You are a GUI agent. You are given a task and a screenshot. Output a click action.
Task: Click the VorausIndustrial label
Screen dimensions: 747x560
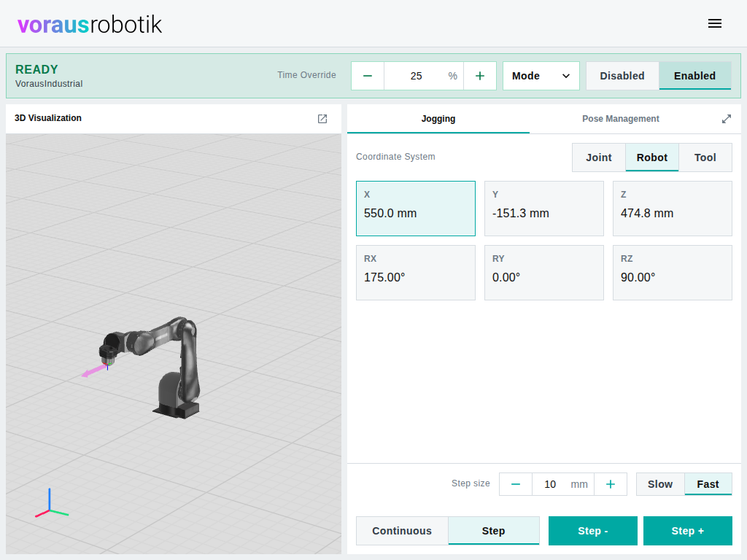(x=49, y=84)
